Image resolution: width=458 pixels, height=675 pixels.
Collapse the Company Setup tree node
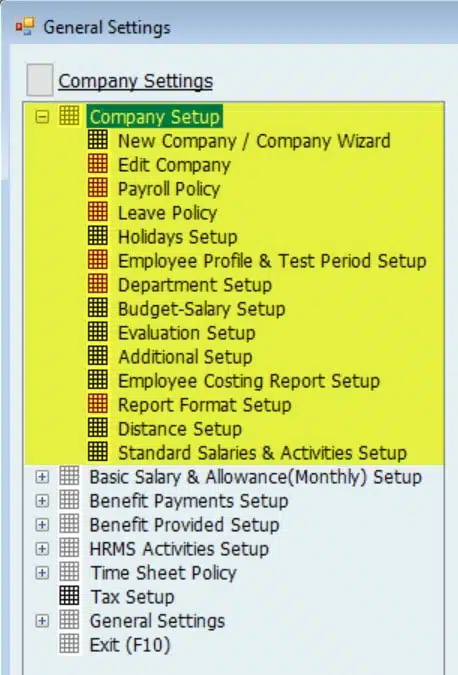point(42,117)
